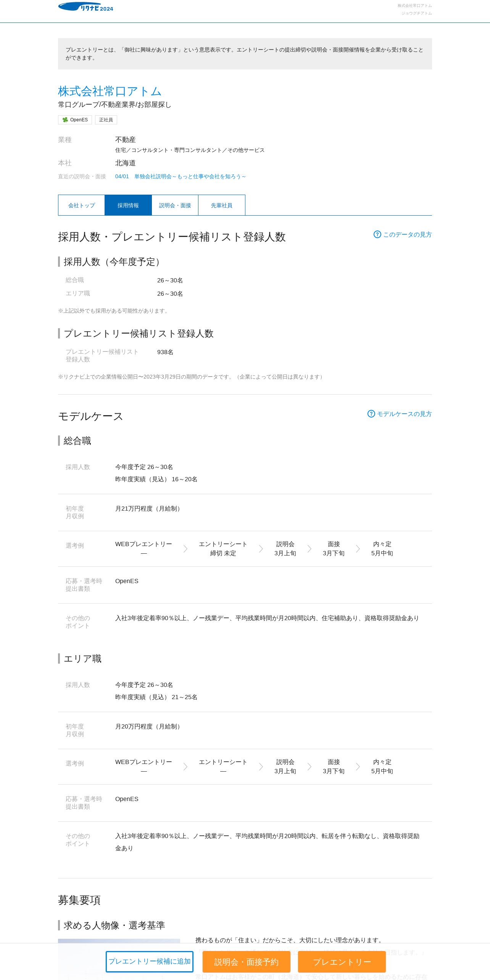Click the question mark icon beside モデルケースの見方
Viewport: 490px width, 980px height.
click(371, 414)
